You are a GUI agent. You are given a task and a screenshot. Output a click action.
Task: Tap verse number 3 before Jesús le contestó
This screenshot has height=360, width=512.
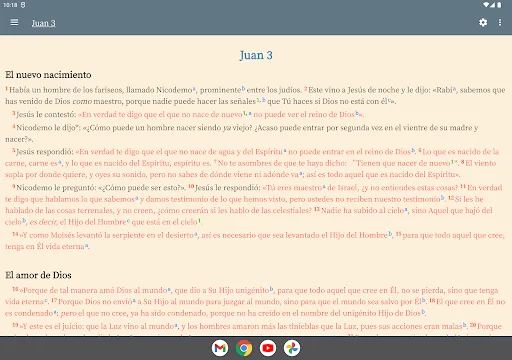[x=14, y=113]
